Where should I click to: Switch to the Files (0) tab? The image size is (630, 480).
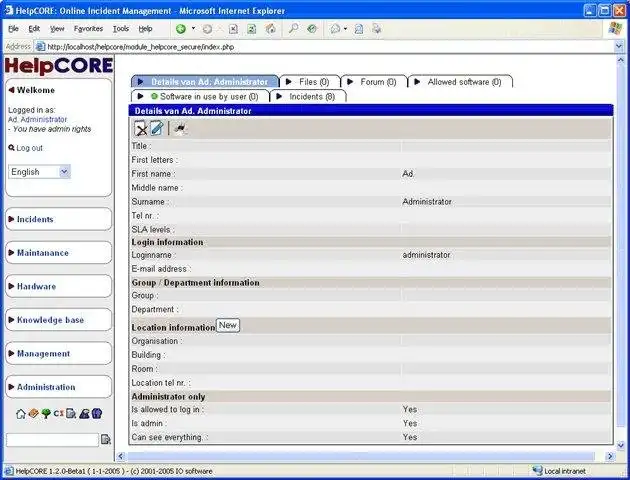(309, 82)
